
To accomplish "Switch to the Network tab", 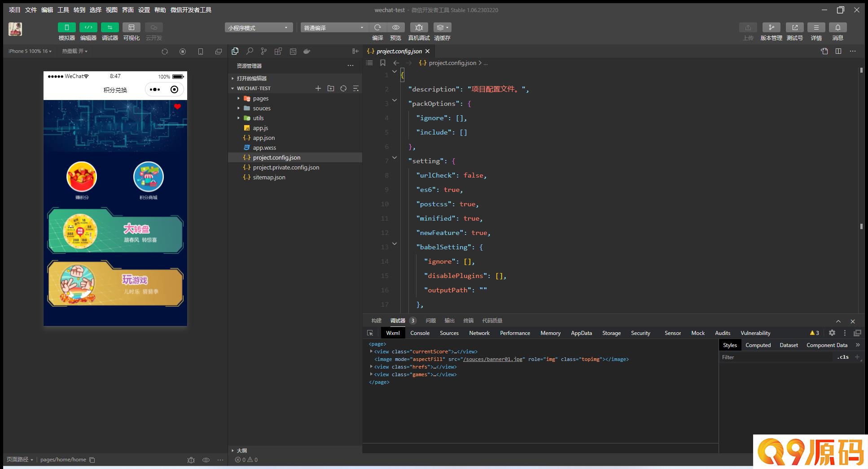I will click(479, 333).
